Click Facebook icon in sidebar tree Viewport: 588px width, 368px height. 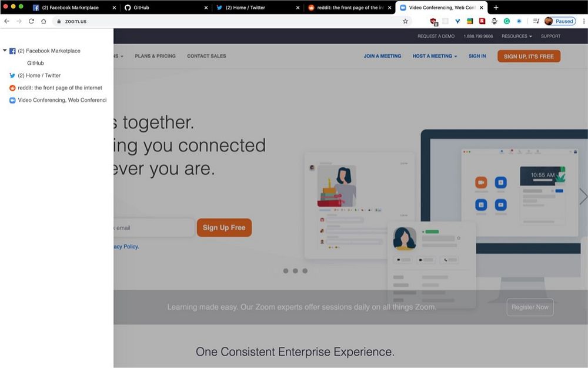(12, 51)
